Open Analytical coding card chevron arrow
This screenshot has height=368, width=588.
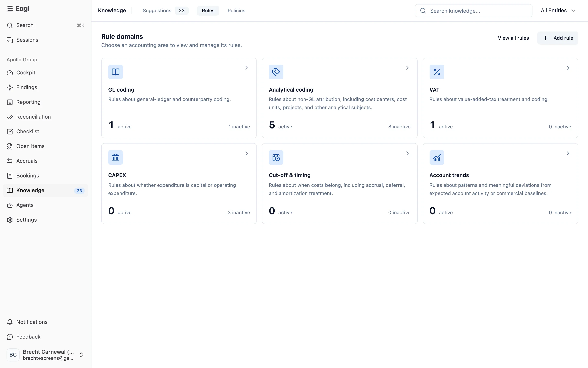coord(408,68)
